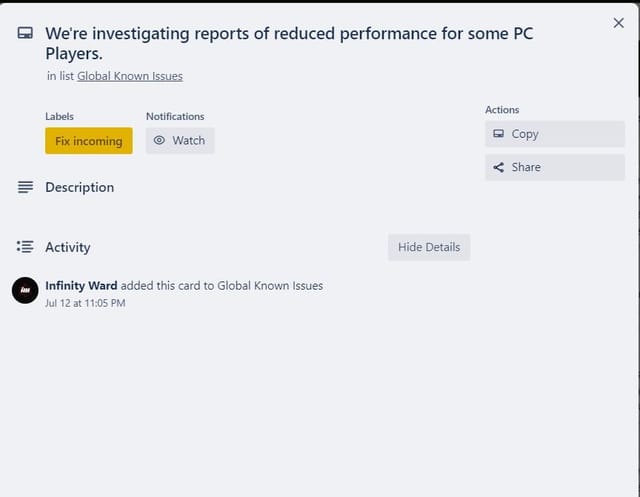Screen dimensions: 640x497
Task: Close the card dialog with the X
Action: pos(618,23)
